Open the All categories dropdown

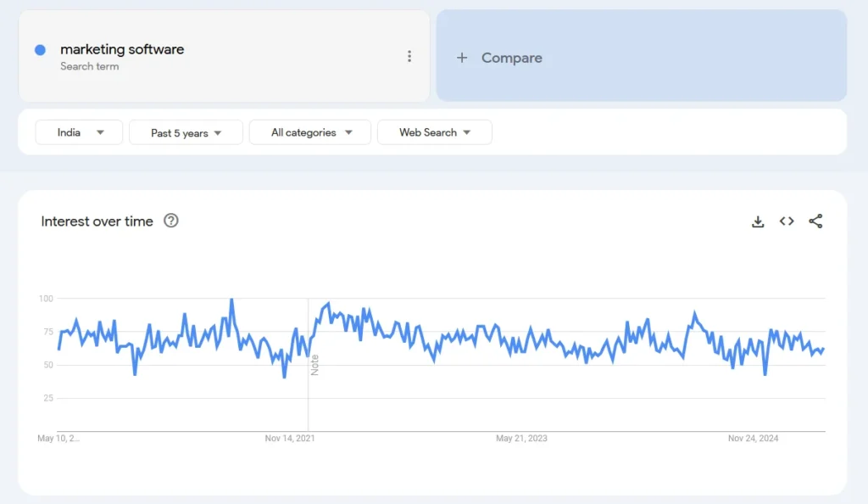coord(310,132)
